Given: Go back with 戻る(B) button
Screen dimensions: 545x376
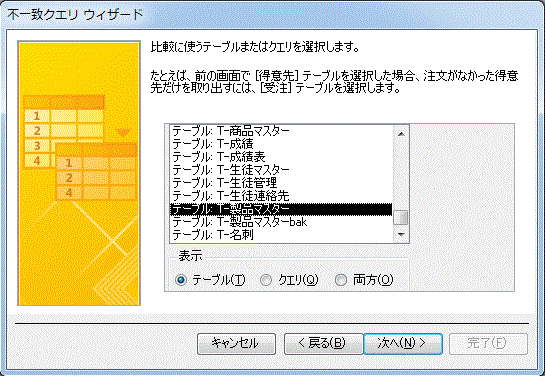Looking at the screenshot, I should 323,344.
